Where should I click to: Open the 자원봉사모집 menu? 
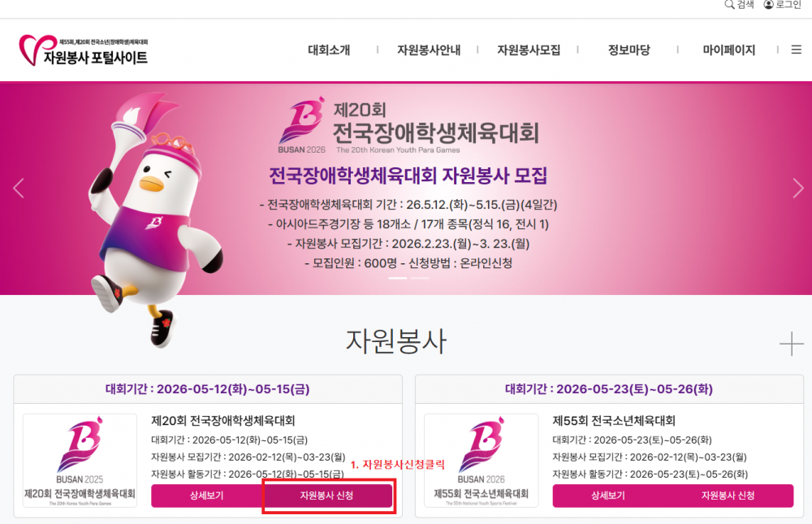(x=529, y=50)
